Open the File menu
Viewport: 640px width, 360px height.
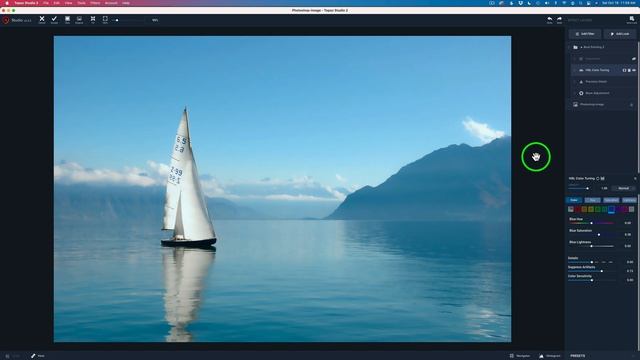[46, 3]
